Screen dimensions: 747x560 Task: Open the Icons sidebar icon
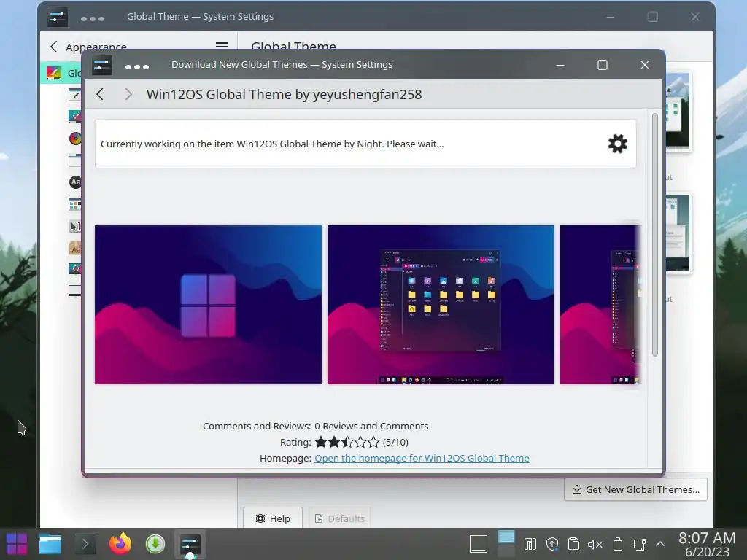[75, 204]
